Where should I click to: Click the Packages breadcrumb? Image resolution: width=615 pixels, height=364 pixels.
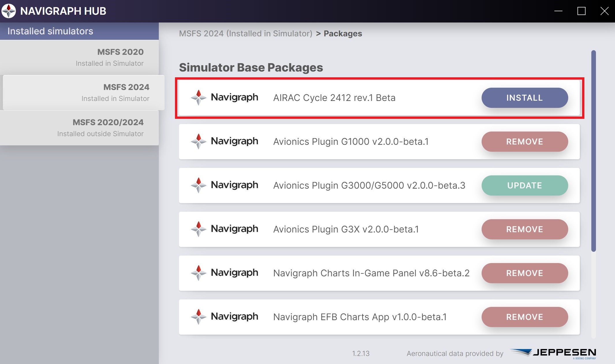click(343, 33)
